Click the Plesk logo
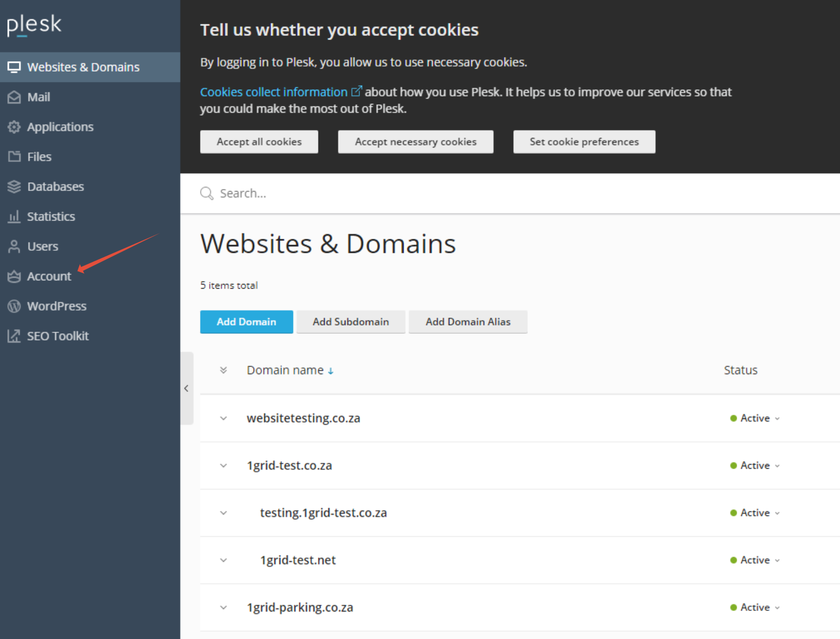Image resolution: width=840 pixels, height=639 pixels. point(34,25)
